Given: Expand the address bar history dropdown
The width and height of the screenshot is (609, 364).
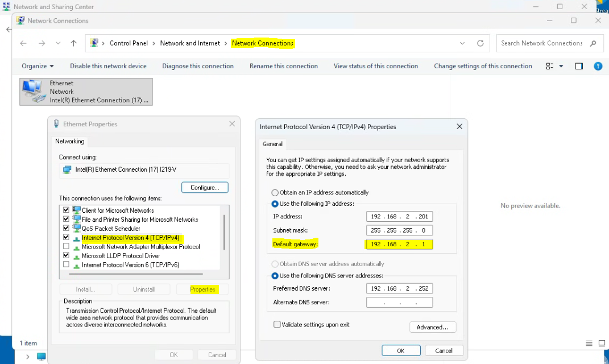Looking at the screenshot, I should pos(462,43).
